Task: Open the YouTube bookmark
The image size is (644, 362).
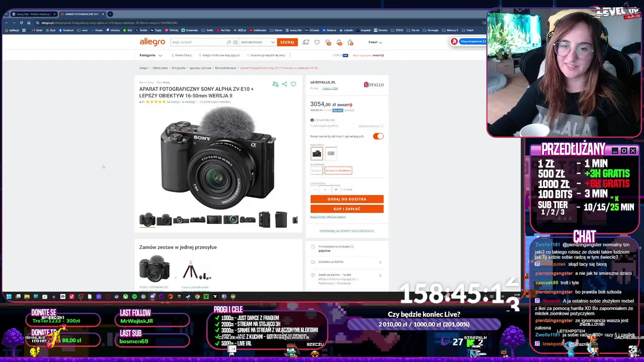Action: [223, 30]
